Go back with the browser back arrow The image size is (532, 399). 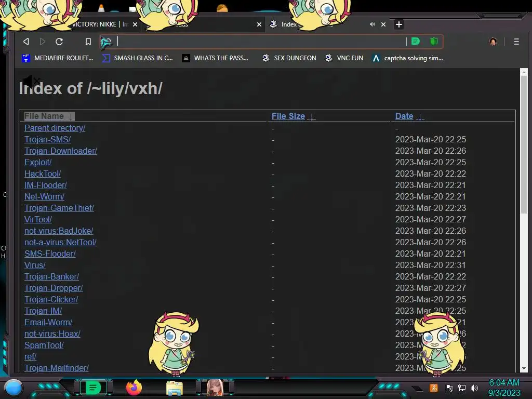pos(26,42)
